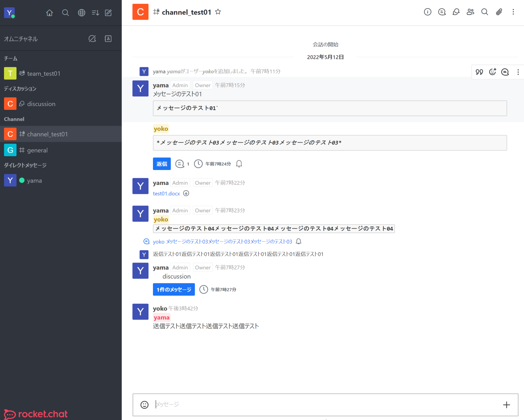Open message search with the magnifier icon

point(484,12)
